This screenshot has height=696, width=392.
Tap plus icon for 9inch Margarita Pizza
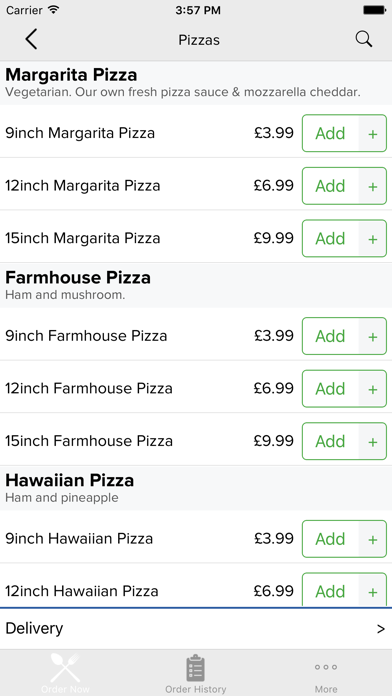pyautogui.click(x=373, y=133)
